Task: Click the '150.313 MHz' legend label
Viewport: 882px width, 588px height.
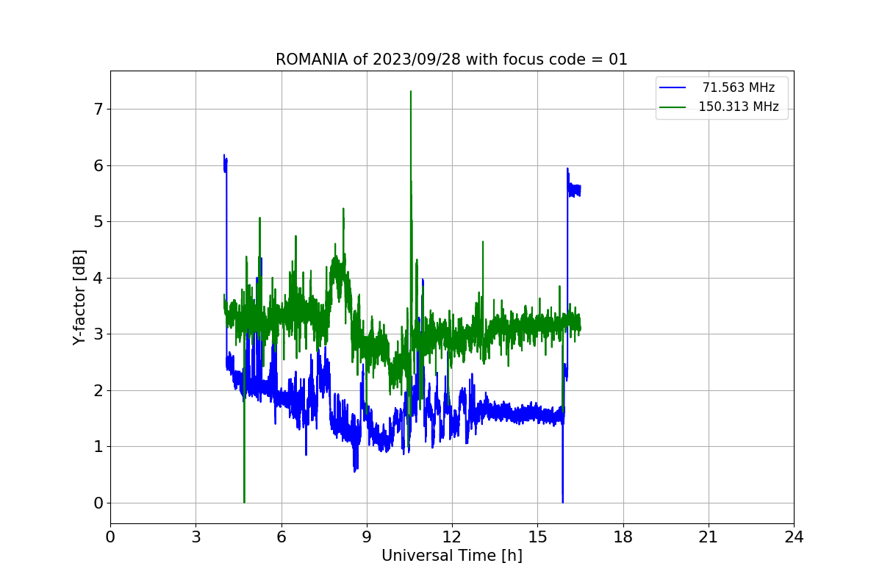Action: 739,107
